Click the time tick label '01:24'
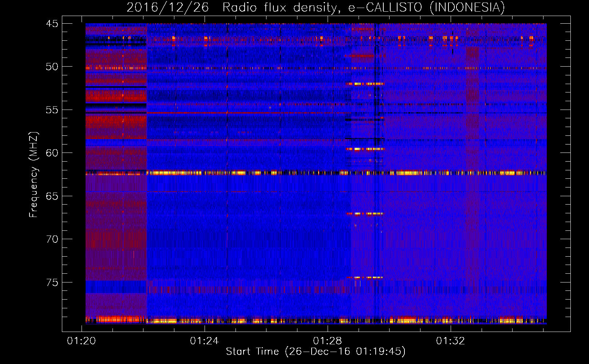589x364 pixels. click(x=205, y=341)
